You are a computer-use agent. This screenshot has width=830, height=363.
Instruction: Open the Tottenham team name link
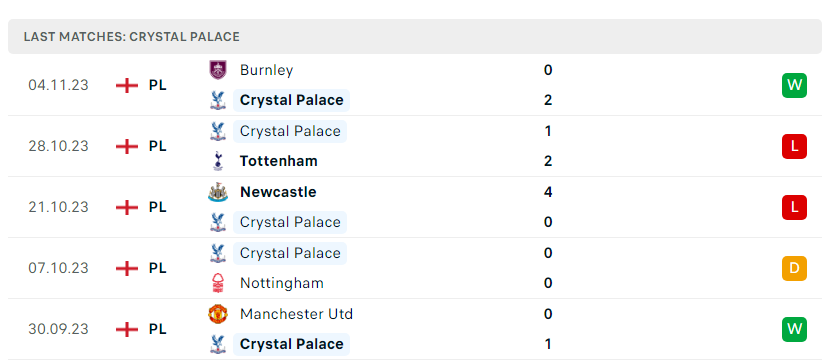click(x=278, y=161)
